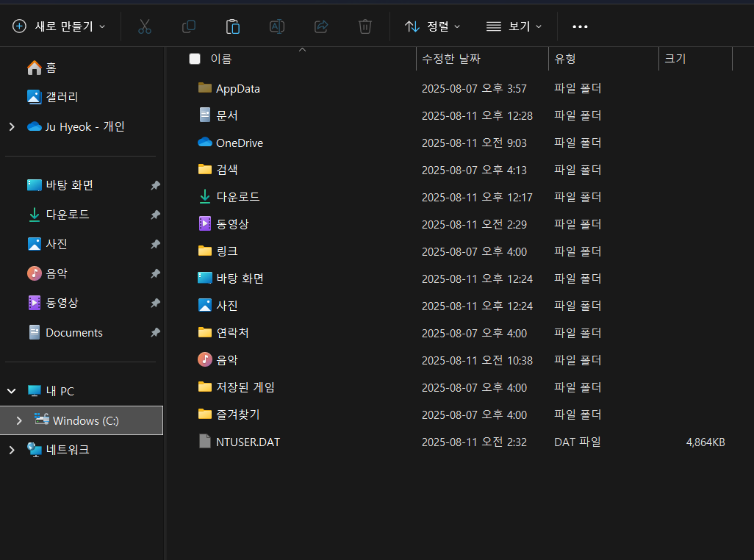Screen dimensions: 754x560
Task: Open pinned 음악 in sidebar
Action: coord(47,273)
